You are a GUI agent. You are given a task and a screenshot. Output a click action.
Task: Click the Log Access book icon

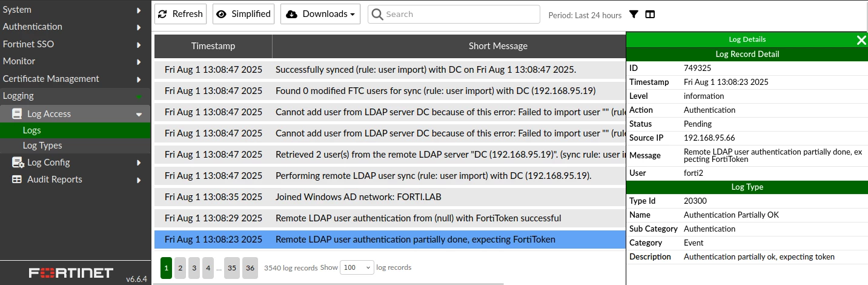click(16, 113)
